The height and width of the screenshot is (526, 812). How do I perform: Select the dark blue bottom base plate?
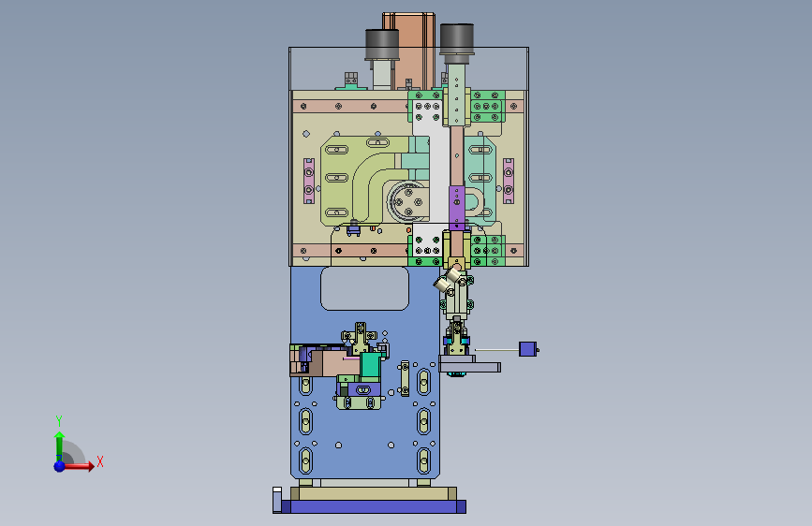[373, 507]
